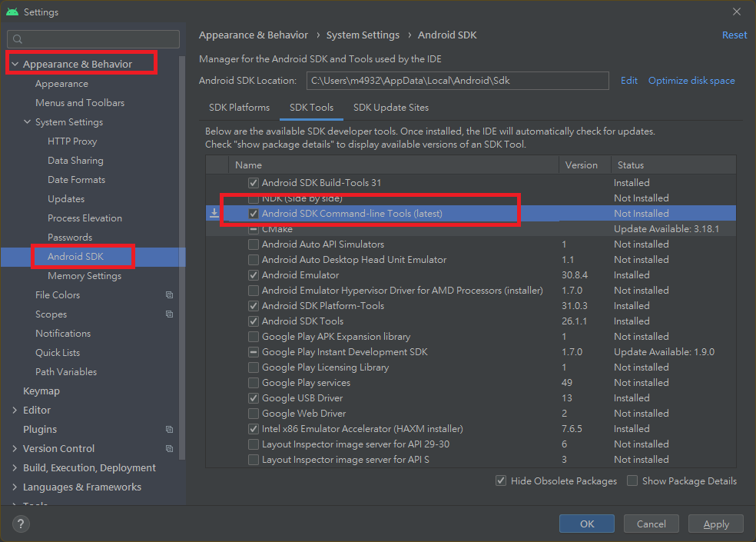
Task: Click the Reset link
Action: pyautogui.click(x=734, y=35)
